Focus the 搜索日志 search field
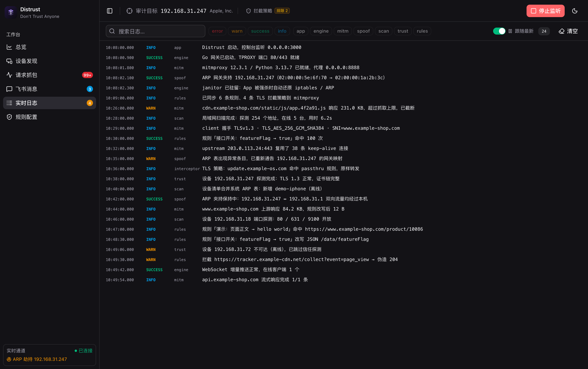This screenshot has height=369, width=588. pyautogui.click(x=156, y=31)
